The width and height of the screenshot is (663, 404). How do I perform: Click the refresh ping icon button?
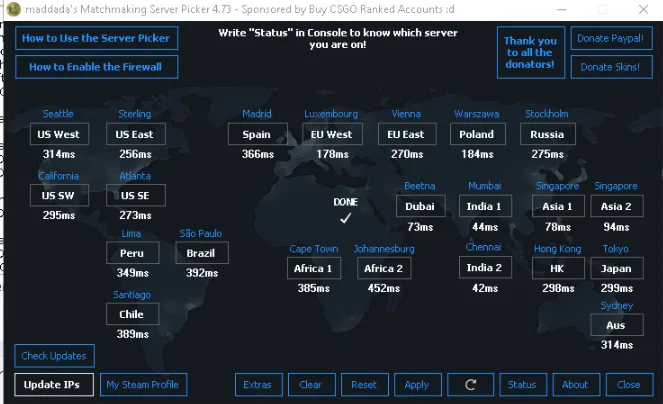click(471, 384)
